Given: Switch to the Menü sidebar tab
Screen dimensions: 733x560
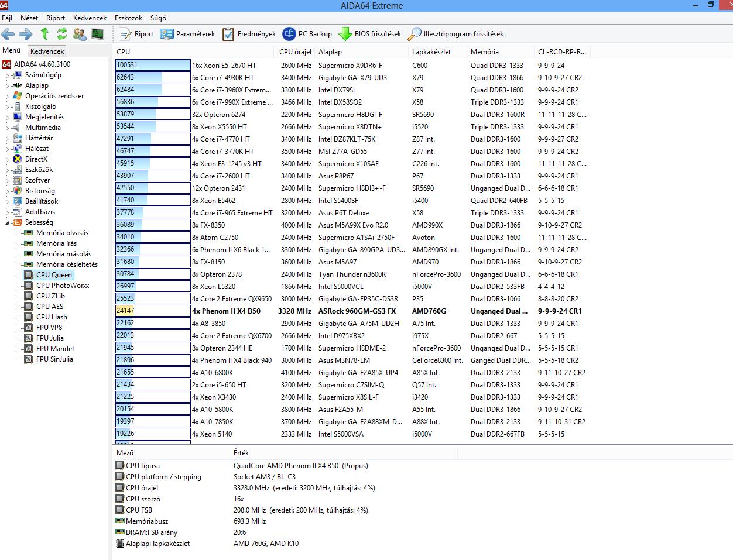Looking at the screenshot, I should [x=12, y=51].
